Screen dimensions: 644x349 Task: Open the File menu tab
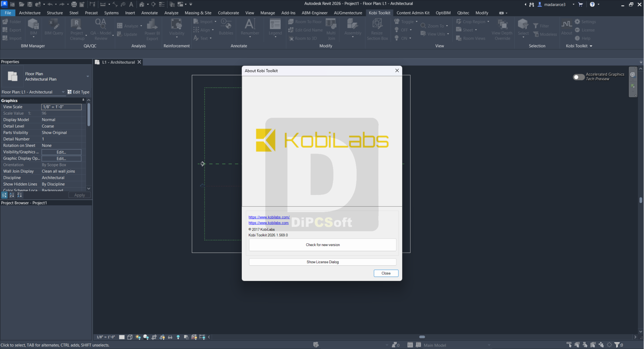[8, 13]
